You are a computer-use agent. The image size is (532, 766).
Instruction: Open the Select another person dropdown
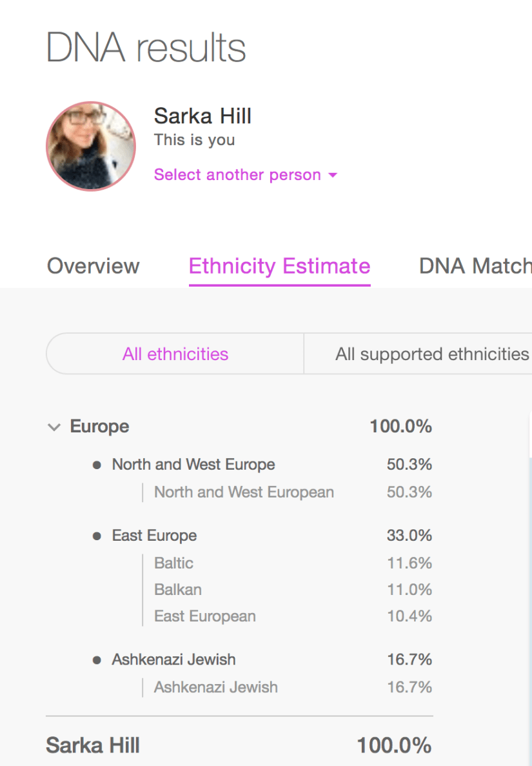click(237, 175)
